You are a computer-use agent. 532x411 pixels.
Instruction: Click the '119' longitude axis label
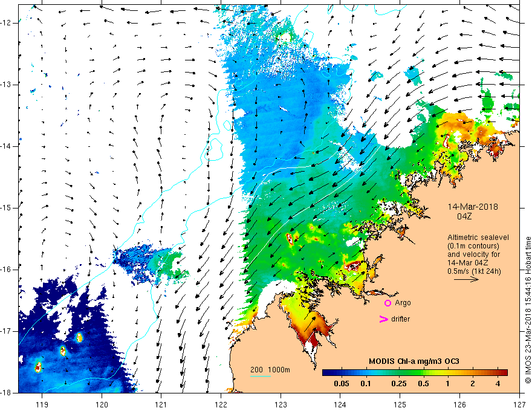coord(42,404)
